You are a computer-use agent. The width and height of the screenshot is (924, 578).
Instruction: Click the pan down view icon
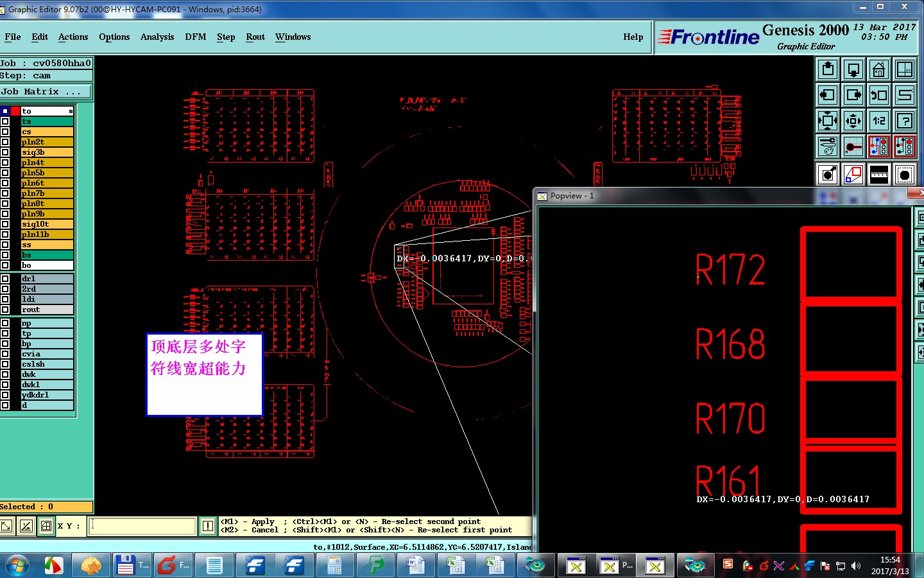point(853,69)
